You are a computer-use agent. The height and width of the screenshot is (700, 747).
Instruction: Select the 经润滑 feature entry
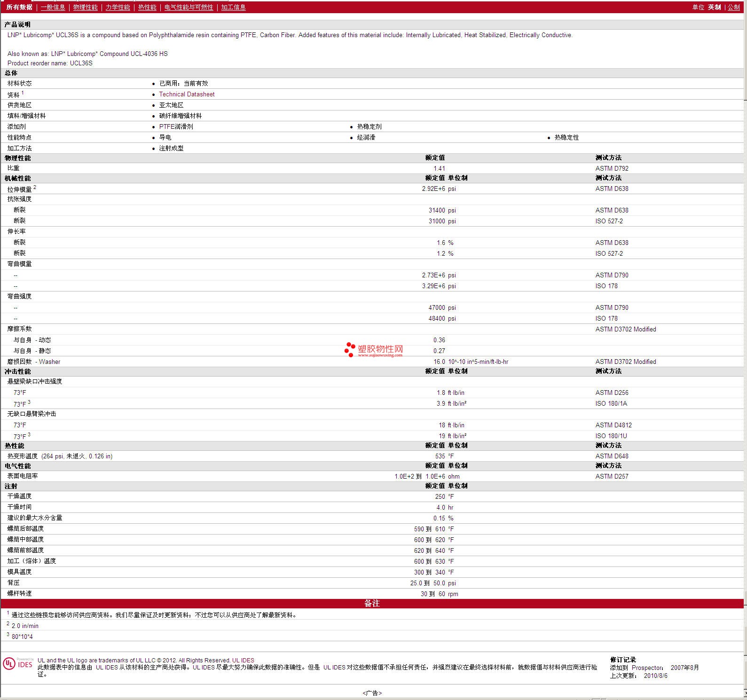point(366,137)
